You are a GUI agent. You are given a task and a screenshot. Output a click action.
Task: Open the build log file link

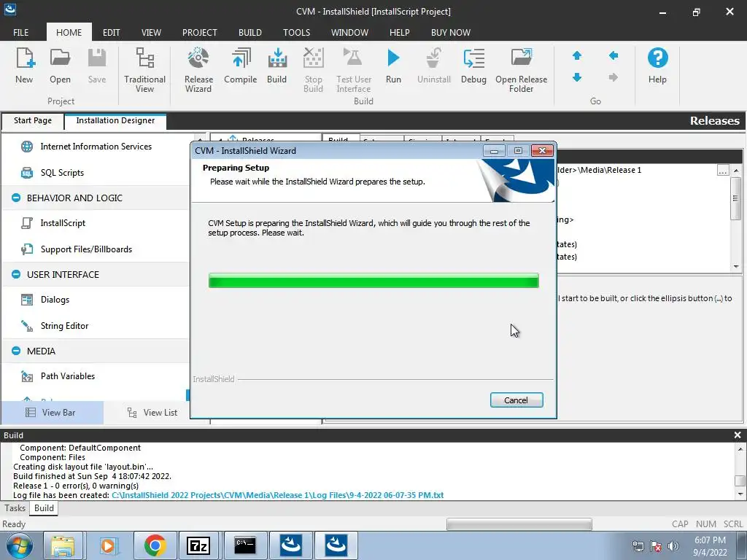click(277, 495)
